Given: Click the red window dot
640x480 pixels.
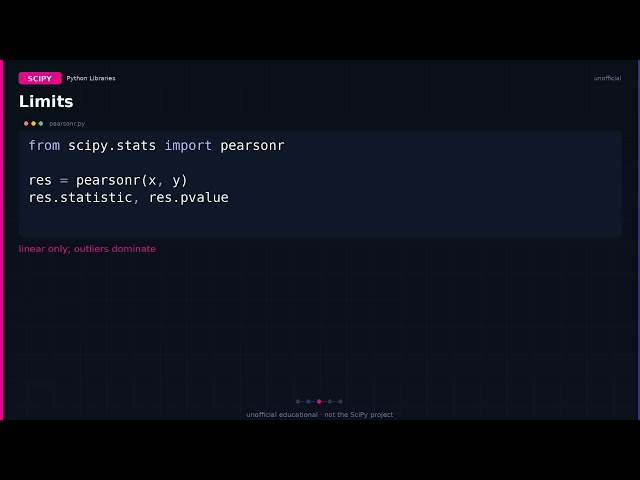Looking at the screenshot, I should click(26, 123).
